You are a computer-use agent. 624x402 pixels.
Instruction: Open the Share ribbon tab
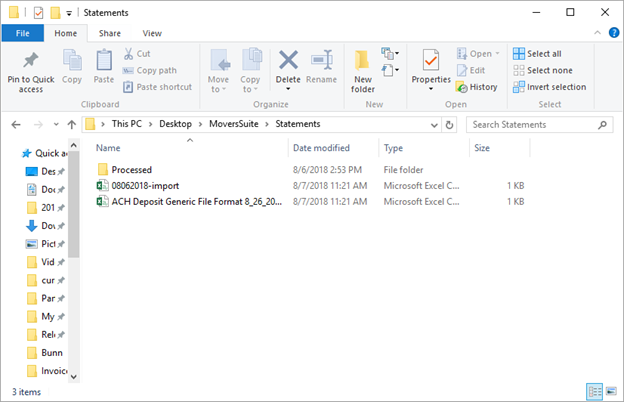coord(110,33)
